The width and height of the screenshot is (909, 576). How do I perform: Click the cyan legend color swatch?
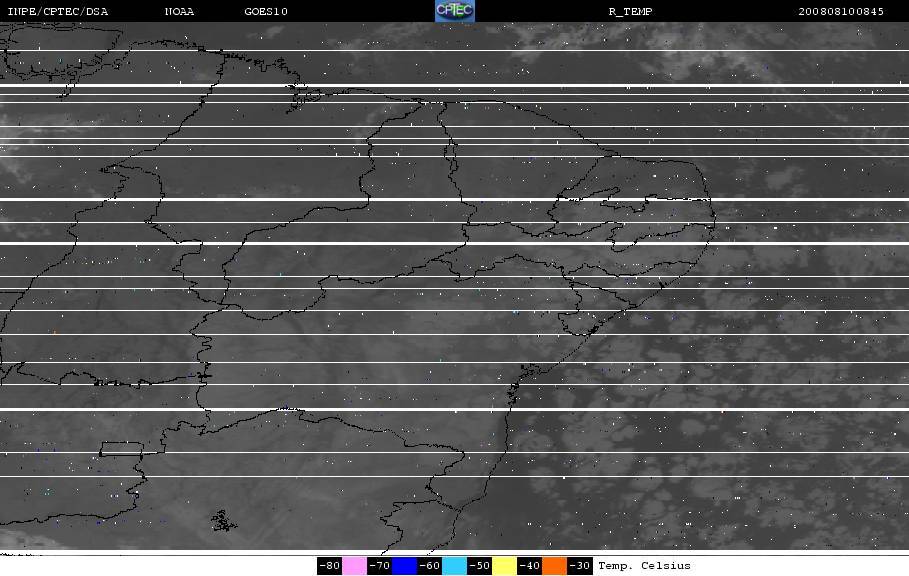454,566
